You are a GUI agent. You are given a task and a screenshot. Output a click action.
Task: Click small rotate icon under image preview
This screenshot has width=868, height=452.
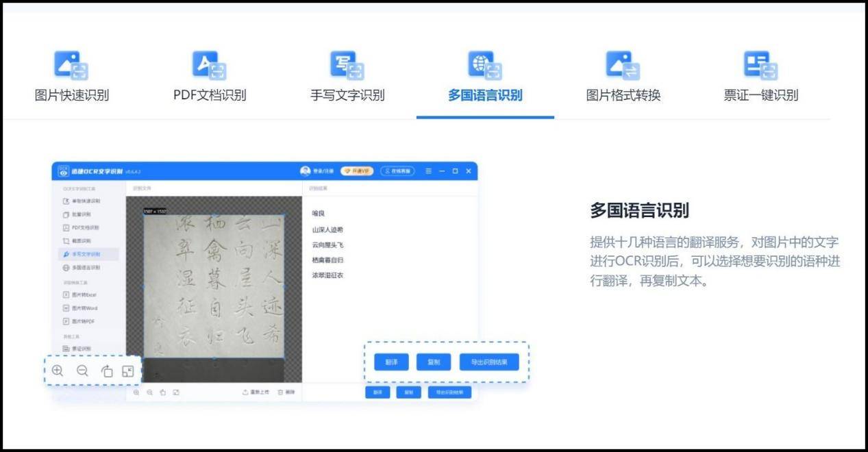coord(163,392)
